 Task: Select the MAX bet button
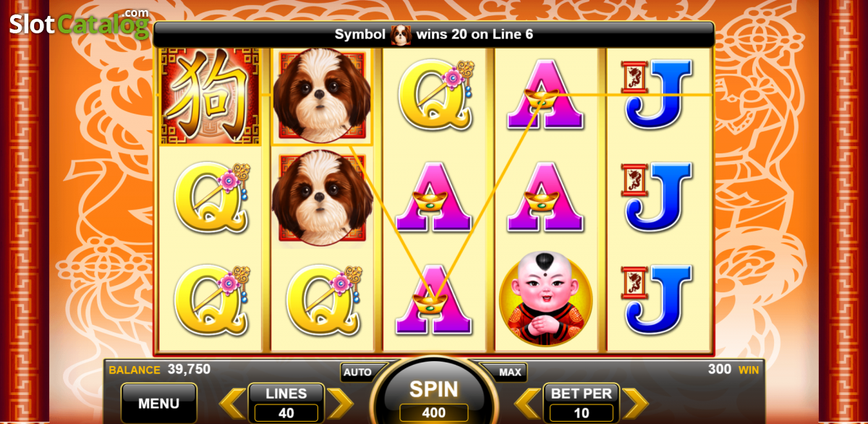click(x=510, y=372)
